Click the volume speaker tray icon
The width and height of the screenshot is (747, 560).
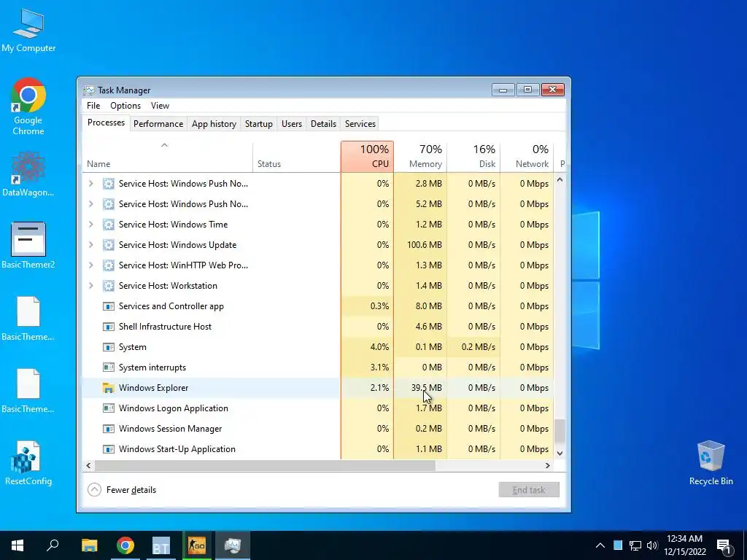pos(652,545)
